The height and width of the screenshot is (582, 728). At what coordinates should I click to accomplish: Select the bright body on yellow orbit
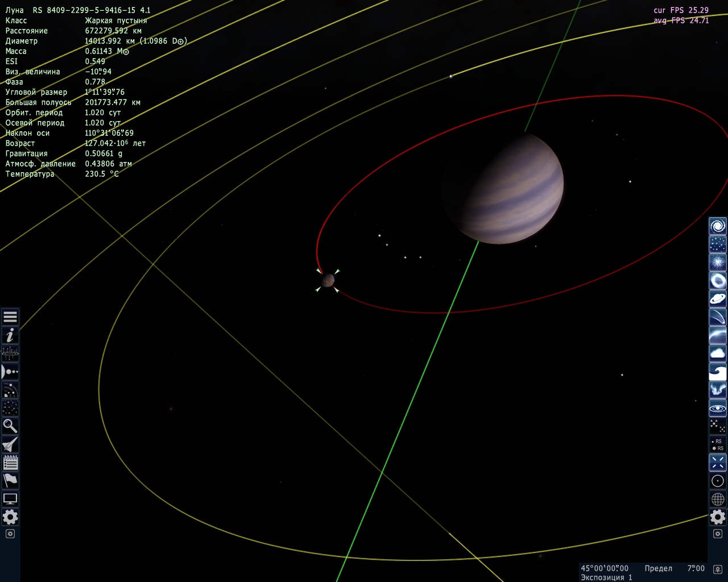451,76
